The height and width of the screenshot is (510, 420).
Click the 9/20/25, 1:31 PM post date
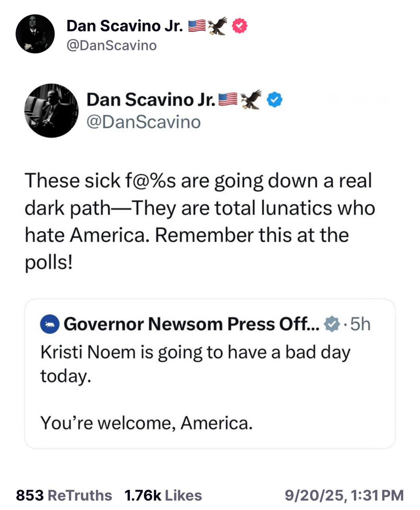click(344, 495)
